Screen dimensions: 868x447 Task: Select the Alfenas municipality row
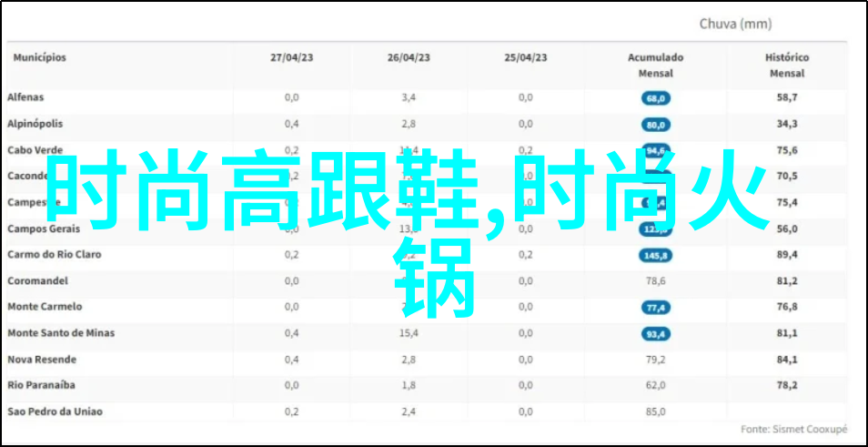(x=25, y=97)
